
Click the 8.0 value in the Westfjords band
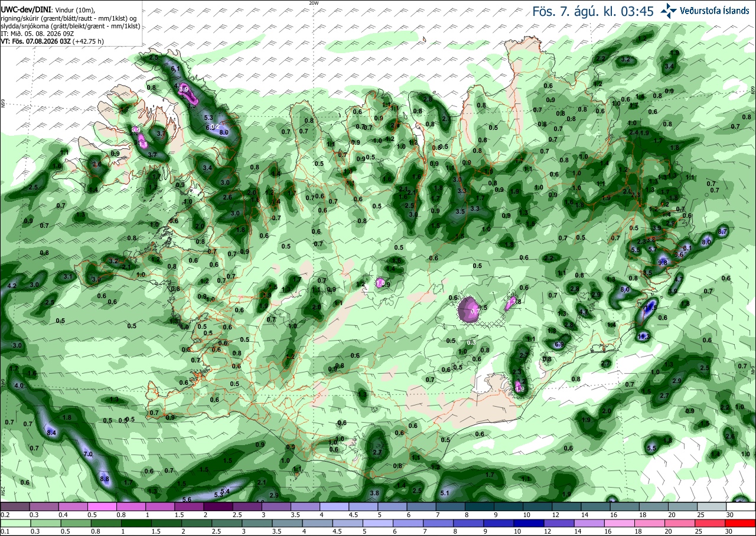pos(224,133)
